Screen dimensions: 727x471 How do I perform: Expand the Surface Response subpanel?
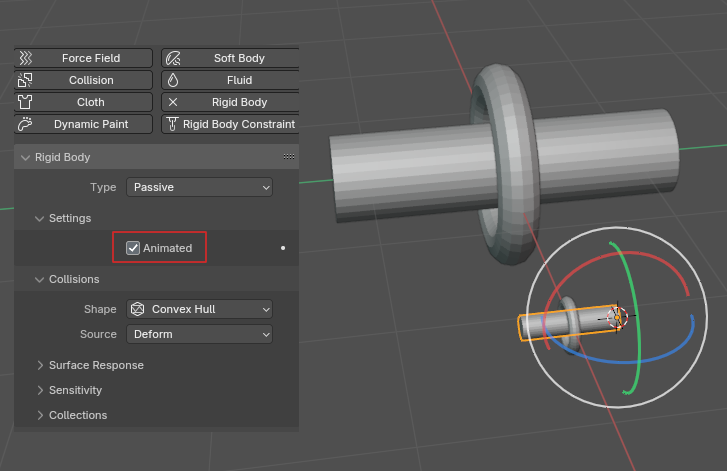40,365
